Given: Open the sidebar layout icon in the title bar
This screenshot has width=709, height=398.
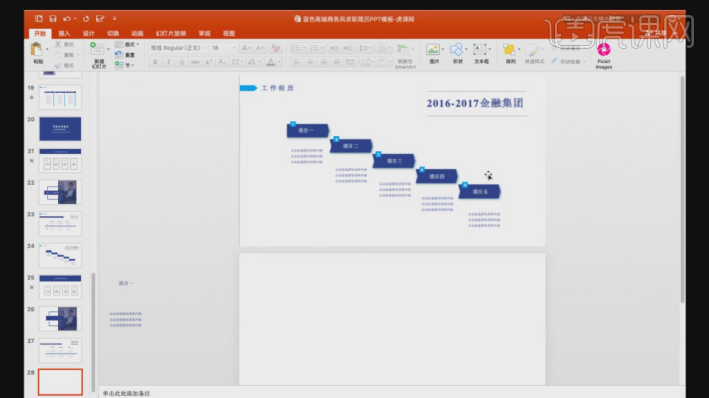Looking at the screenshot, I should (38, 19).
